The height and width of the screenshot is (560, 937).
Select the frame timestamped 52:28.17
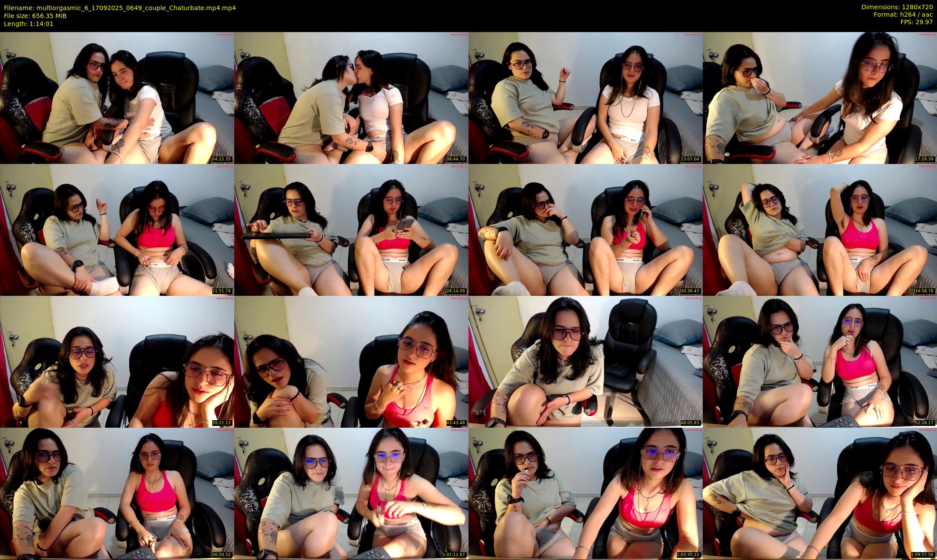[x=820, y=361]
